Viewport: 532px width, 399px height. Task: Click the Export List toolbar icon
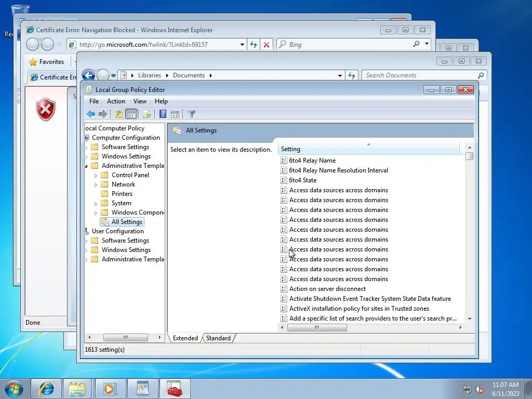(147, 114)
